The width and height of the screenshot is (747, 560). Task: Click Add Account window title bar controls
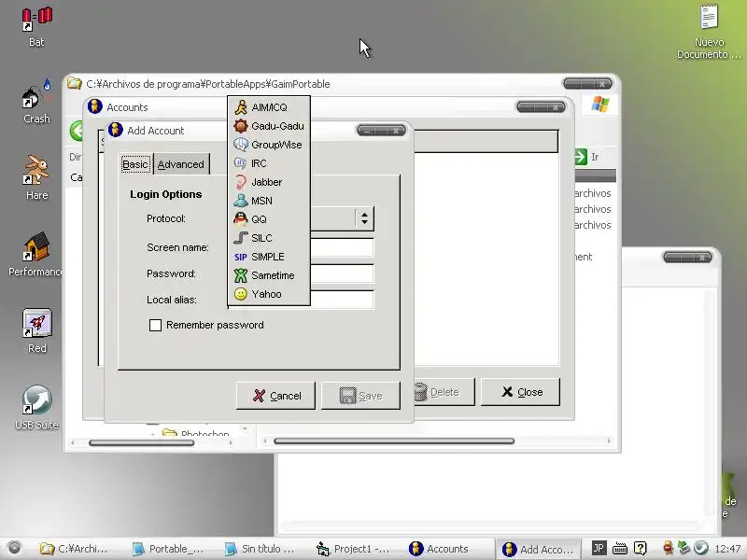click(x=381, y=131)
